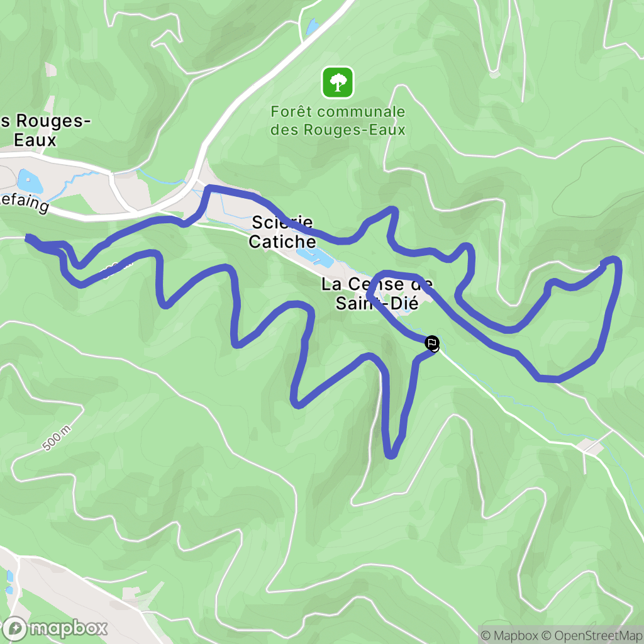
Task: Click the easternmost tip of the blue route
Action: pyautogui.click(x=615, y=260)
